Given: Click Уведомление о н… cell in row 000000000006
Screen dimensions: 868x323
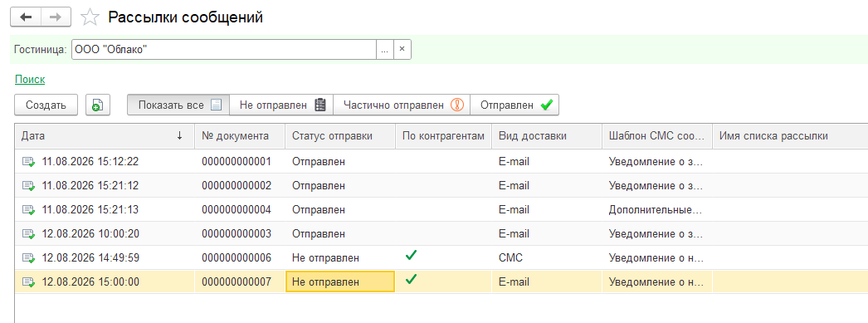Looking at the screenshot, I should pyautogui.click(x=656, y=257).
